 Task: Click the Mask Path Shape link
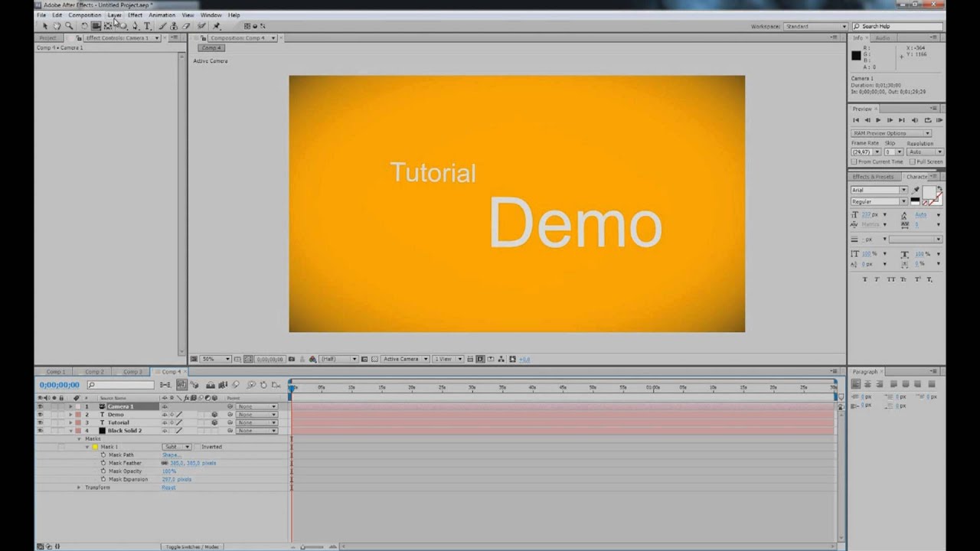(x=171, y=455)
